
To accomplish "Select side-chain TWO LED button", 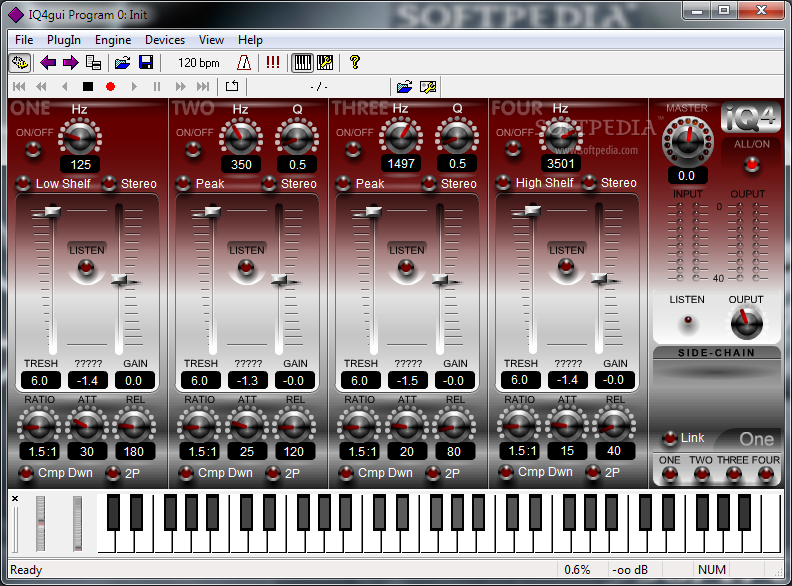I will (701, 474).
